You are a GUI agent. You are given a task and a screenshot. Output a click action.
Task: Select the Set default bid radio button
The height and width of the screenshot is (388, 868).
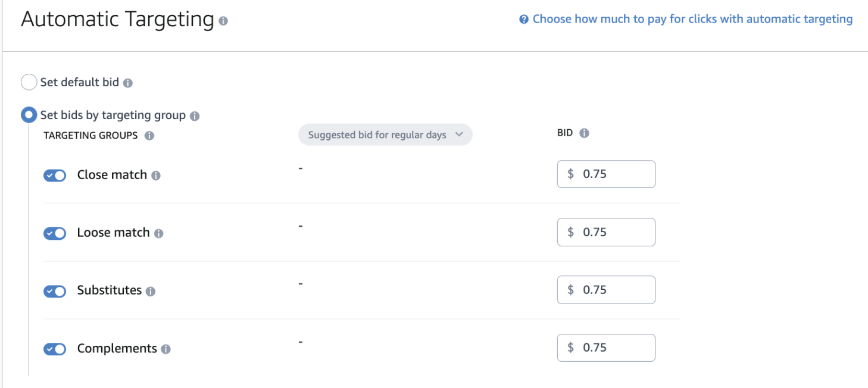pos(29,82)
